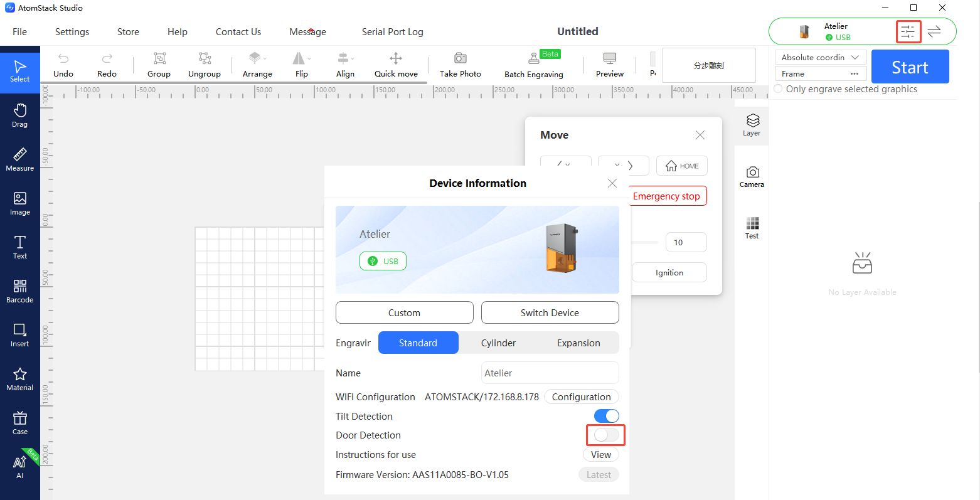Click the Insert shape tool
This screenshot has height=500, width=980.
pyautogui.click(x=20, y=335)
